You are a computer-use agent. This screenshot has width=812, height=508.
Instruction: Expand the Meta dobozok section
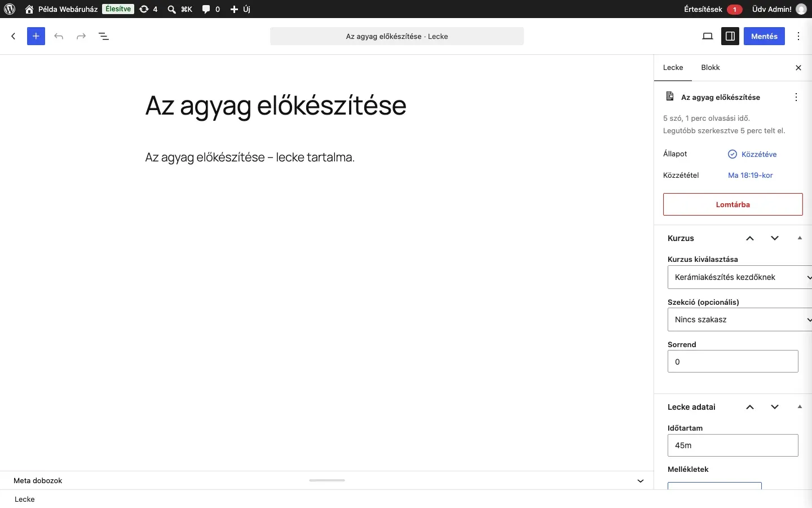click(x=641, y=481)
